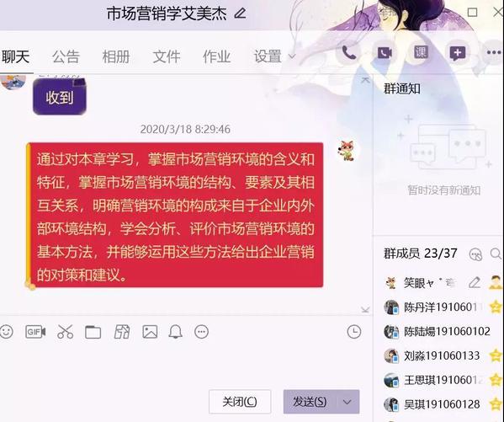The height and width of the screenshot is (422, 504).
Task: Collapse the chat area using the top chevron
Action: point(365,80)
